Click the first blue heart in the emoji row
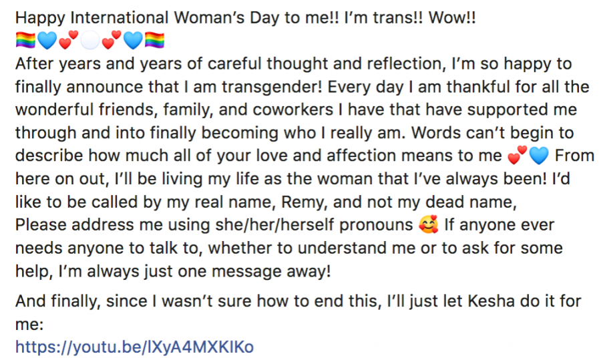The image size is (601, 364). tap(47, 40)
